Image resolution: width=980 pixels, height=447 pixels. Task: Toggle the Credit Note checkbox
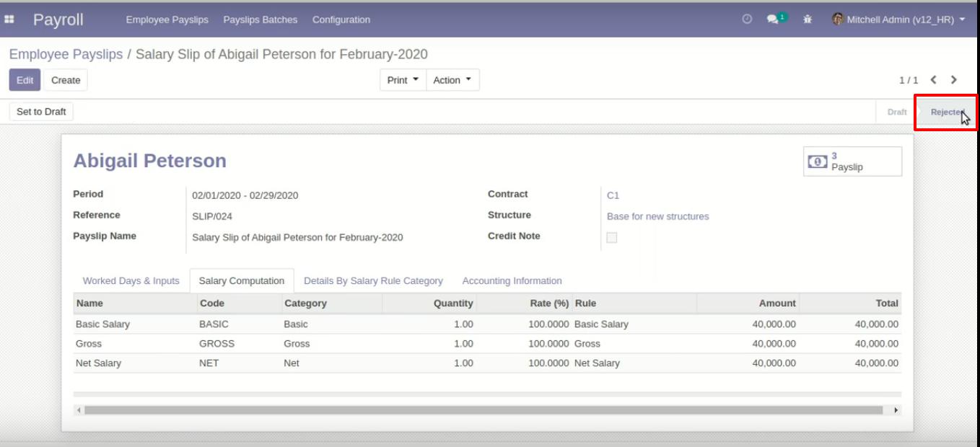click(x=611, y=237)
